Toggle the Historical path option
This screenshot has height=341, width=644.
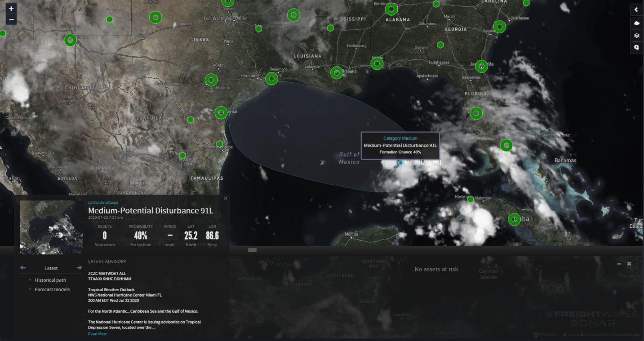pyautogui.click(x=50, y=280)
